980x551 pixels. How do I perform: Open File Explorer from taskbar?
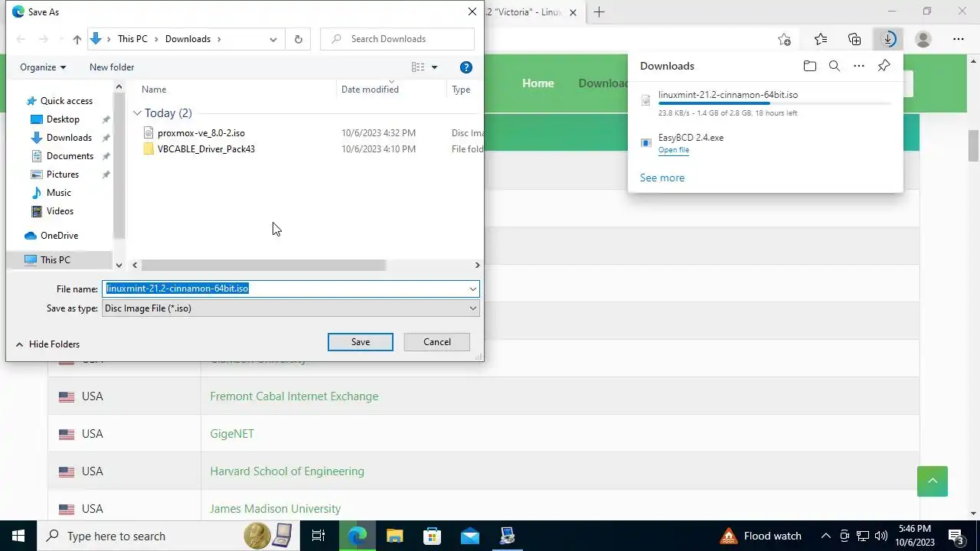click(394, 536)
